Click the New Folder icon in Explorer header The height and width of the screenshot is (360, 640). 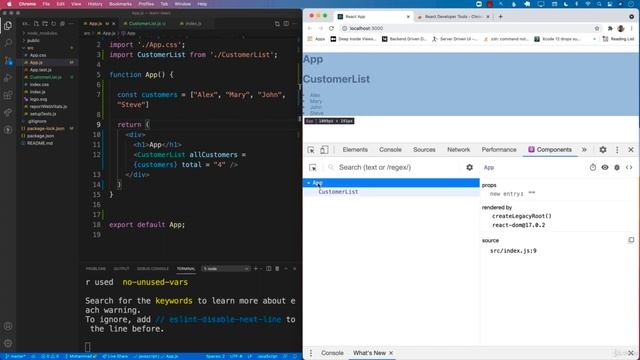click(45, 24)
